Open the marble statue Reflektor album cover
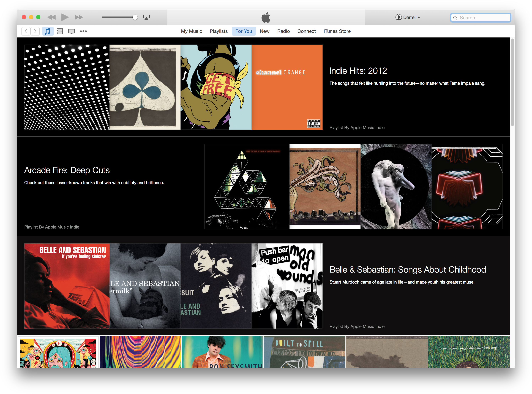The width and height of the screenshot is (532, 394). pyautogui.click(x=396, y=186)
